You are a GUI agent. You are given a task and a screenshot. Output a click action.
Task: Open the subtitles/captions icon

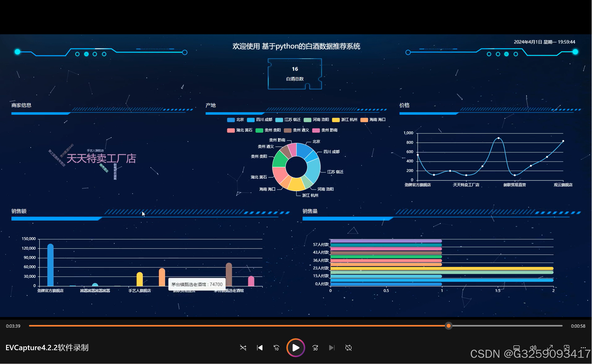[516, 348]
